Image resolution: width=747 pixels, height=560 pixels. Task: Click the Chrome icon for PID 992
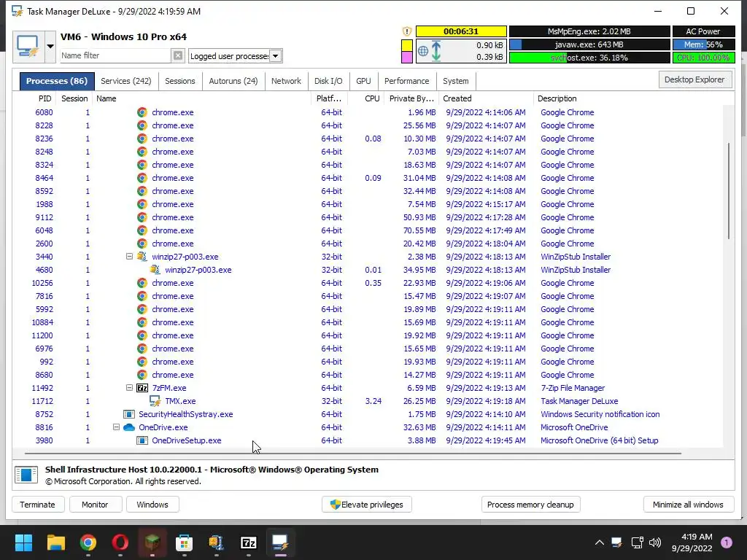pyautogui.click(x=142, y=362)
